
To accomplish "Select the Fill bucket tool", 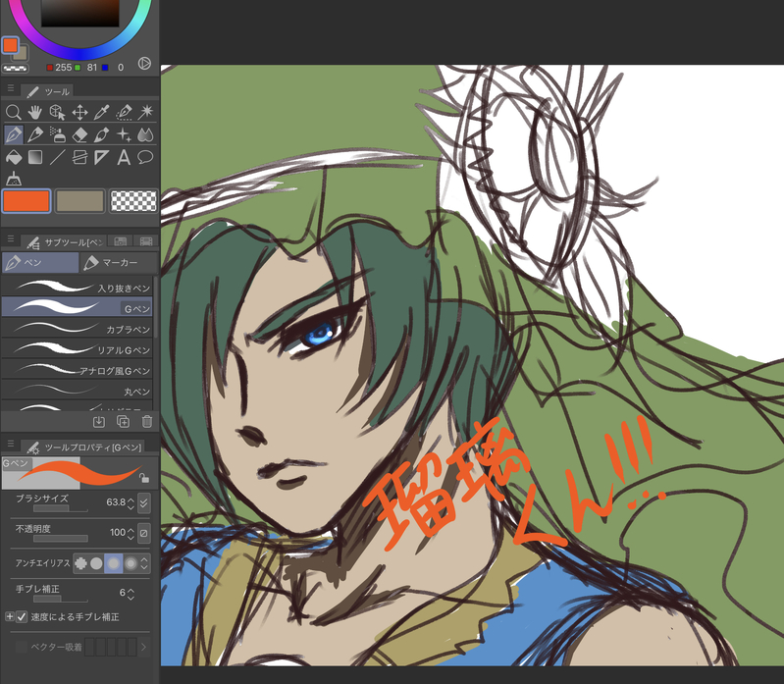I will click(x=14, y=157).
